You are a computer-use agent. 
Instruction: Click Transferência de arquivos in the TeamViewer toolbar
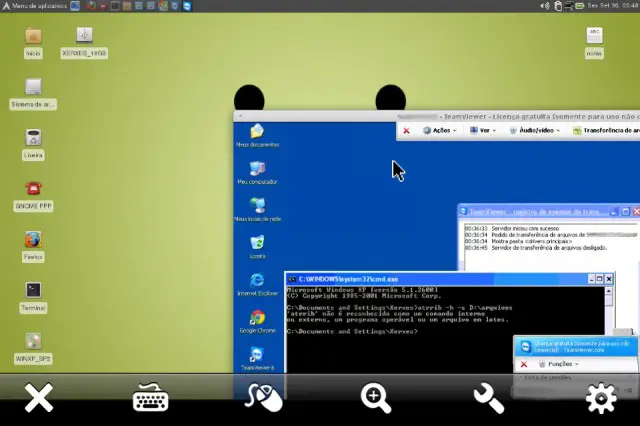[x=606, y=130]
